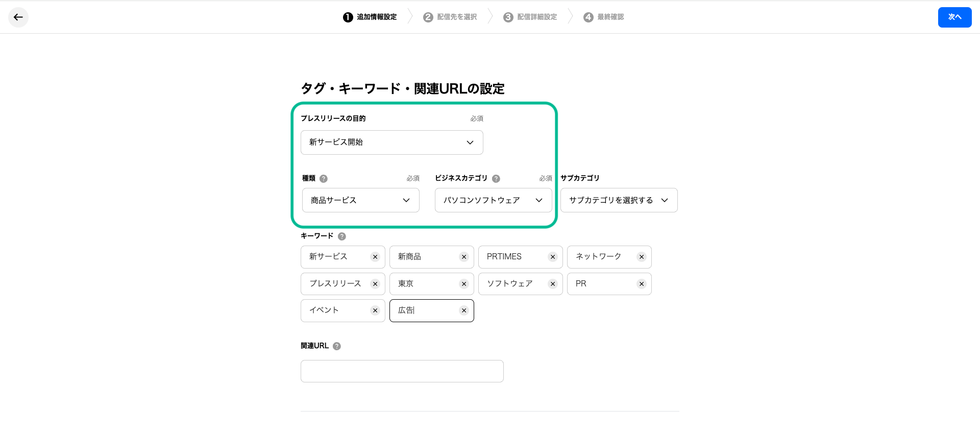This screenshot has height=434, width=980.
Task: Open the ビジネスカテゴリ dropdown
Action: point(494,200)
